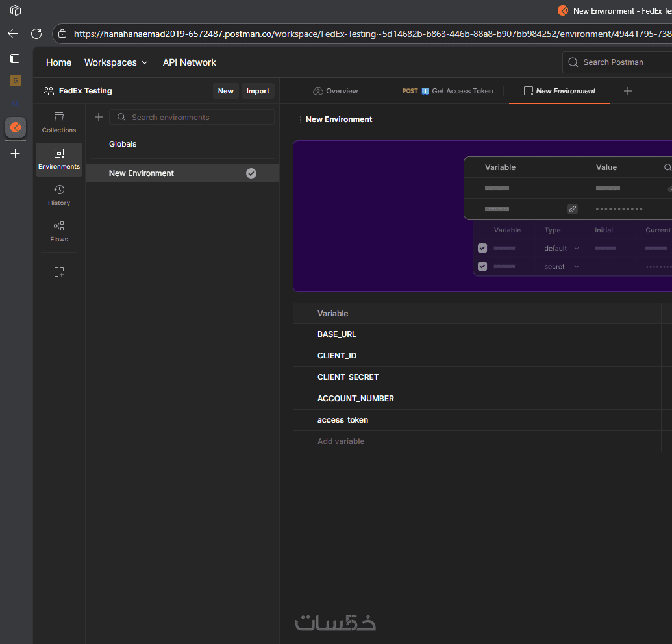Switch to the orange numbered browser tab
The height and width of the screenshot is (644, 672).
(16, 80)
